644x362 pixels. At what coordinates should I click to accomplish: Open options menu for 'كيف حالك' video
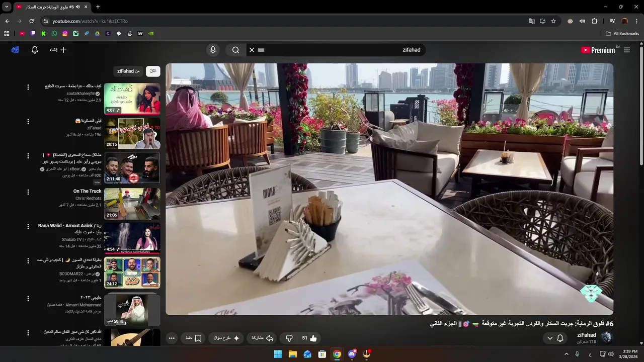click(x=28, y=87)
